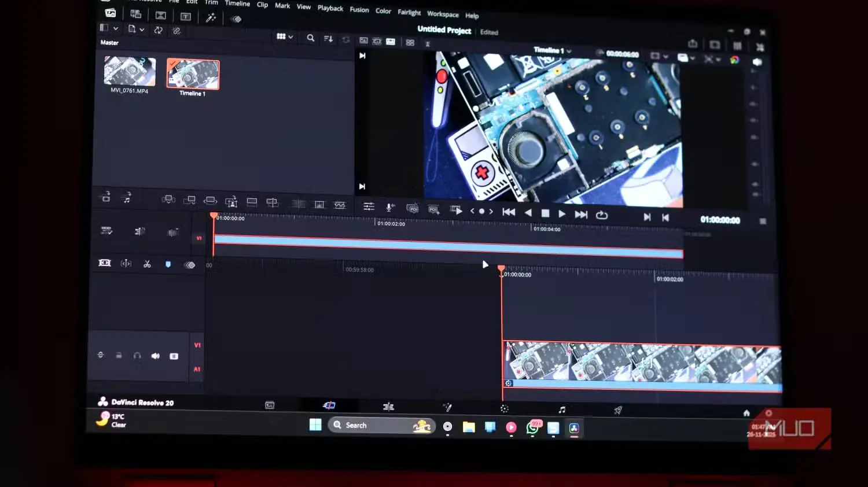Toggle video track visibility icon
The width and height of the screenshot is (868, 487).
(174, 356)
